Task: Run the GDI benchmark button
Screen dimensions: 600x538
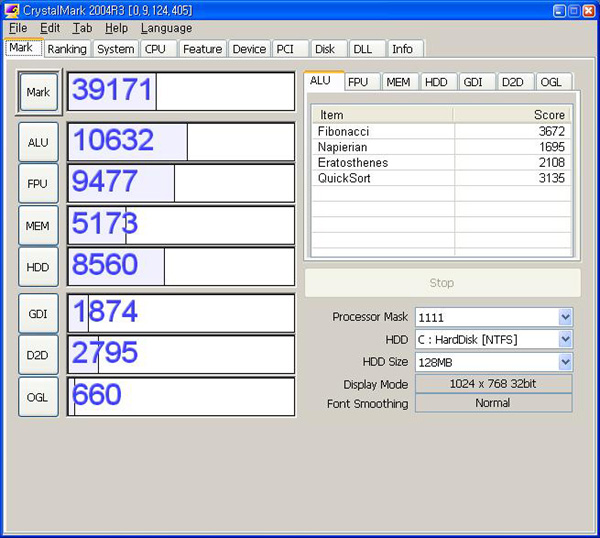Action: click(x=38, y=314)
